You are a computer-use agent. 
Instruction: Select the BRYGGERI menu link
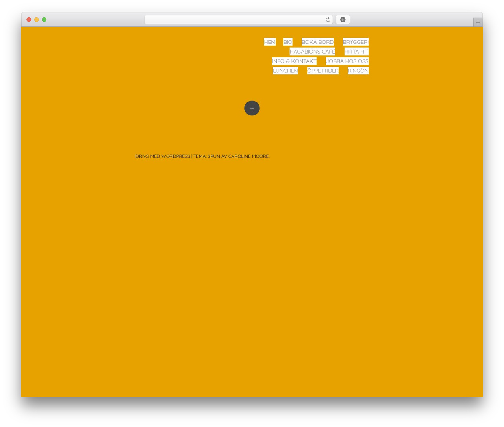tap(356, 42)
